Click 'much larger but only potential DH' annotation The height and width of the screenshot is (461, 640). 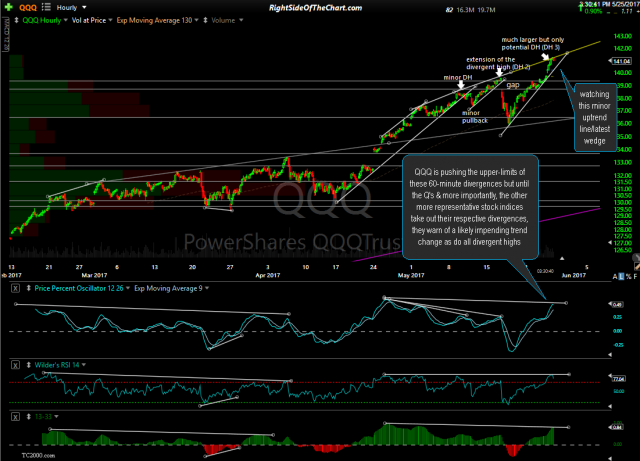point(533,43)
